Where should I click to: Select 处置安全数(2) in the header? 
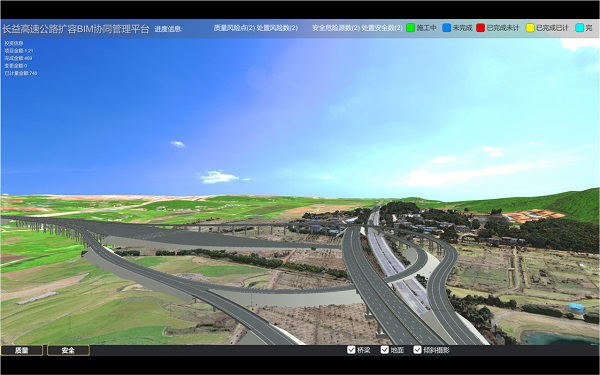coord(382,28)
